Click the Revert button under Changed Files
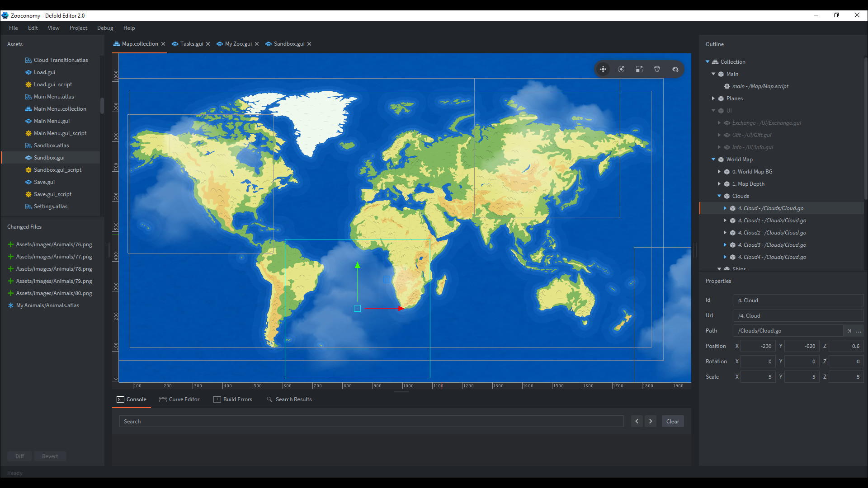 click(x=50, y=456)
